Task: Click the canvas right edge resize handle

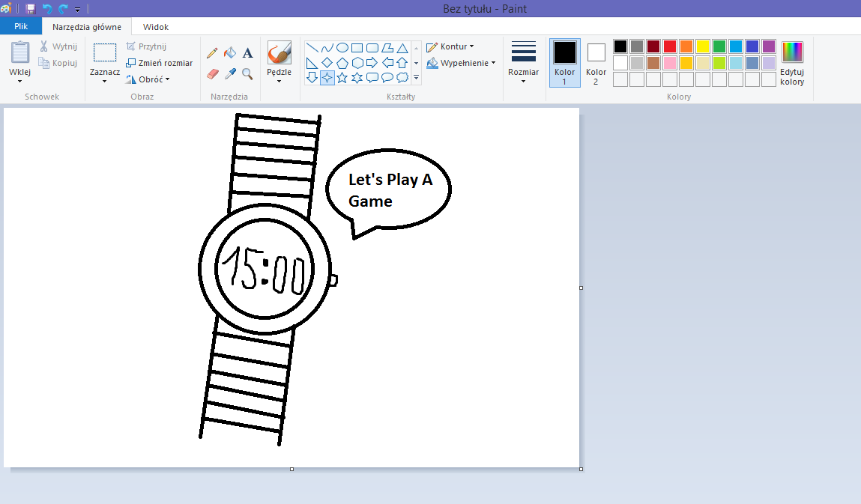Action: 581,288
